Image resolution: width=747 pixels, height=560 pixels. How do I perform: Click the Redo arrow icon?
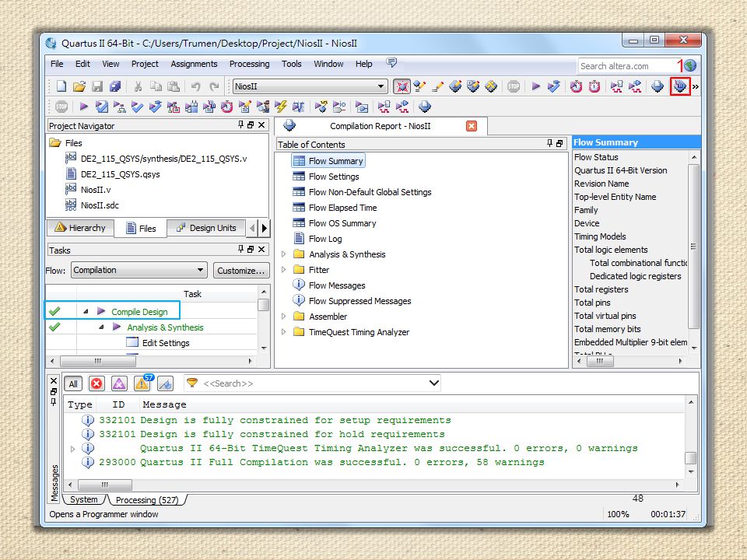click(x=215, y=86)
